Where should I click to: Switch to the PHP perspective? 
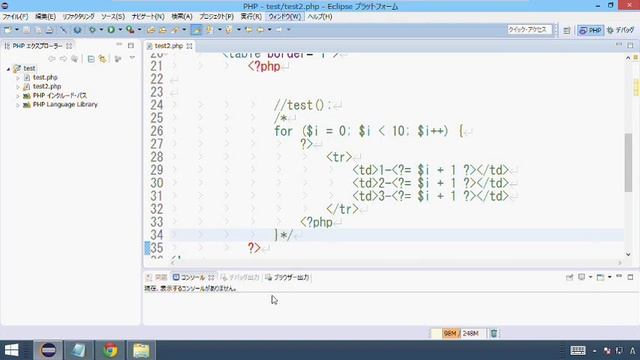(x=590, y=31)
